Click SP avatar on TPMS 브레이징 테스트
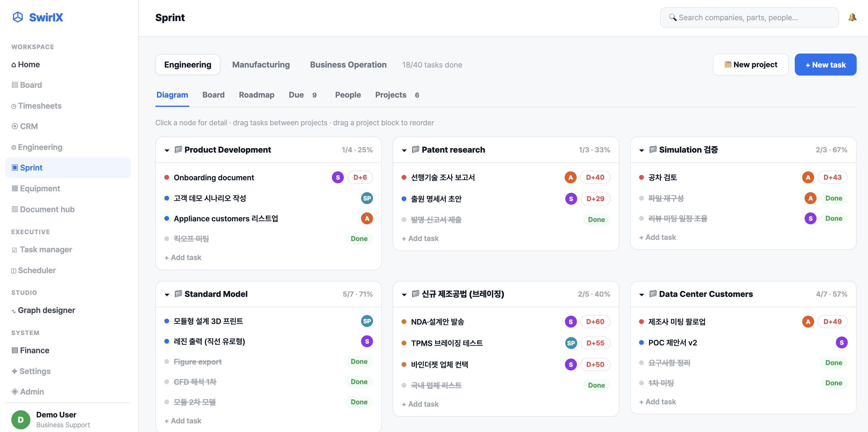 pos(571,343)
